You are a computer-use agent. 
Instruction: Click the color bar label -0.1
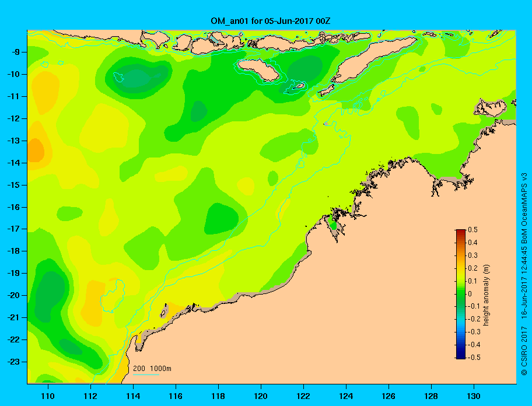coord(474,306)
